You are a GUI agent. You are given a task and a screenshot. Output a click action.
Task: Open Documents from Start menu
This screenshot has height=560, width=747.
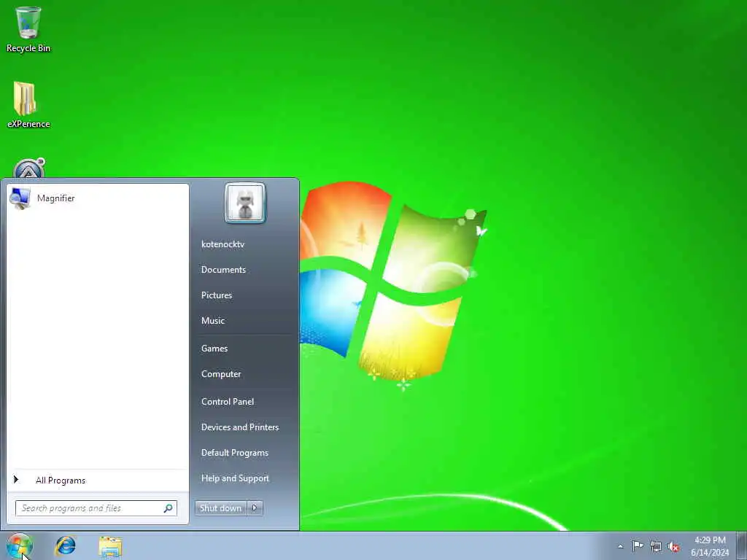pos(223,270)
